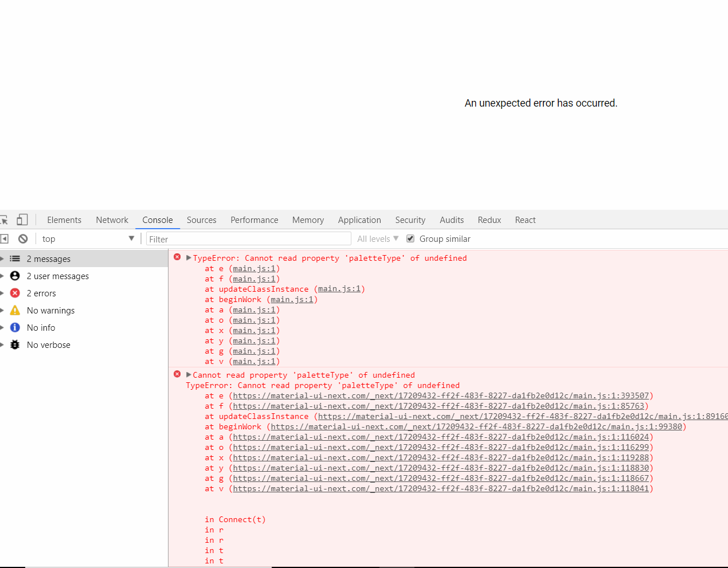Focus the console Filter input field
Image resolution: width=728 pixels, height=568 pixels.
[248, 239]
